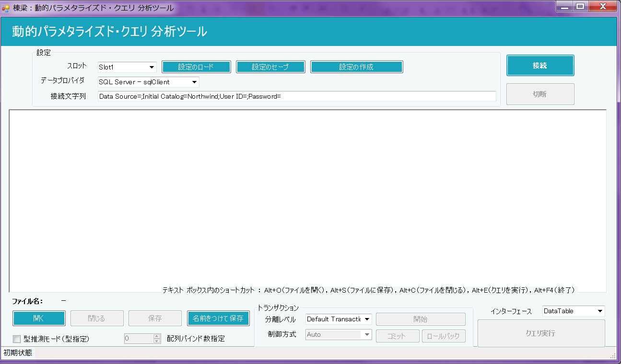Click the resize grip in status bar
The height and width of the screenshot is (364, 621).
612,355
